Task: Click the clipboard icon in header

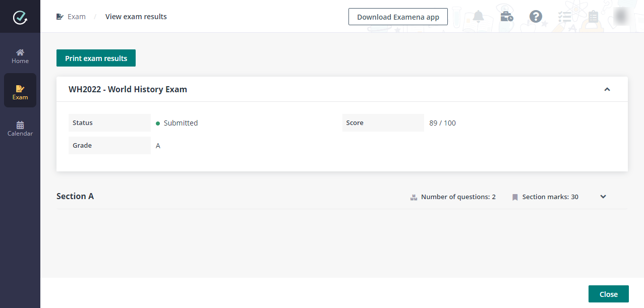Action: (x=593, y=17)
